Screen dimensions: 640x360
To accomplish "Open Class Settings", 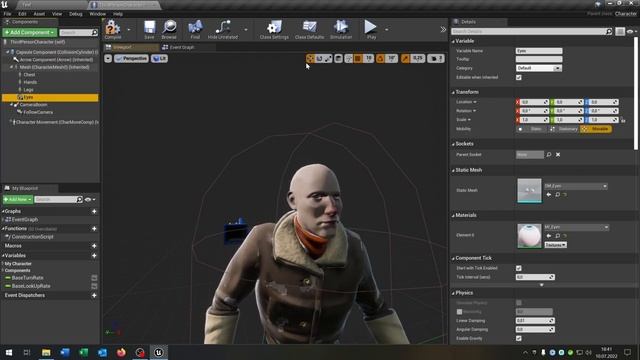I will point(274,30).
